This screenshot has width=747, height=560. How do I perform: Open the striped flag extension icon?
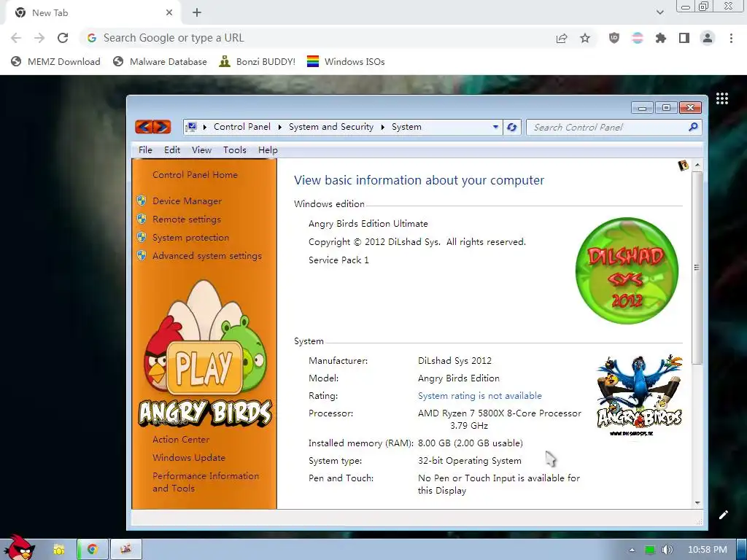(638, 38)
